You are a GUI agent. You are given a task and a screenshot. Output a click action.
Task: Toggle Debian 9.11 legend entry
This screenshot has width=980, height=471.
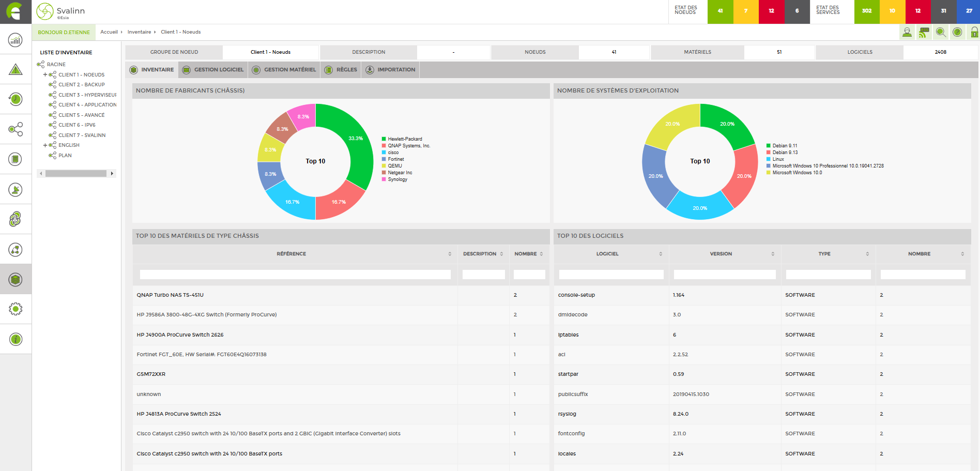coord(785,146)
